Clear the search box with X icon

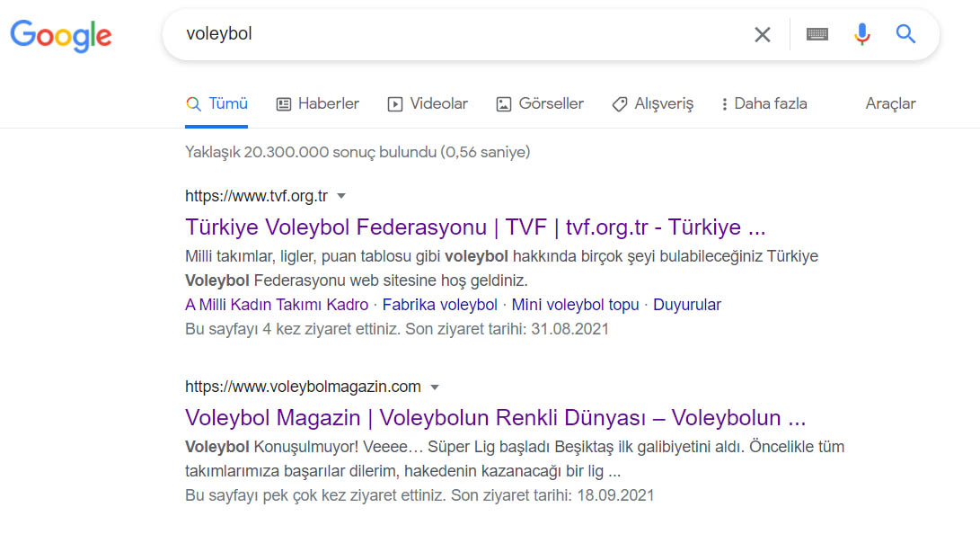click(762, 35)
